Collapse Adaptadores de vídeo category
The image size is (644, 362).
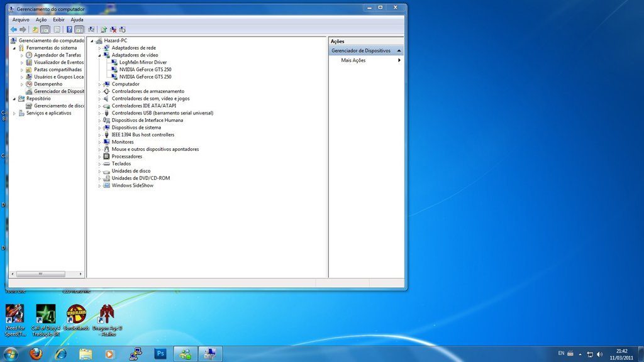99,55
